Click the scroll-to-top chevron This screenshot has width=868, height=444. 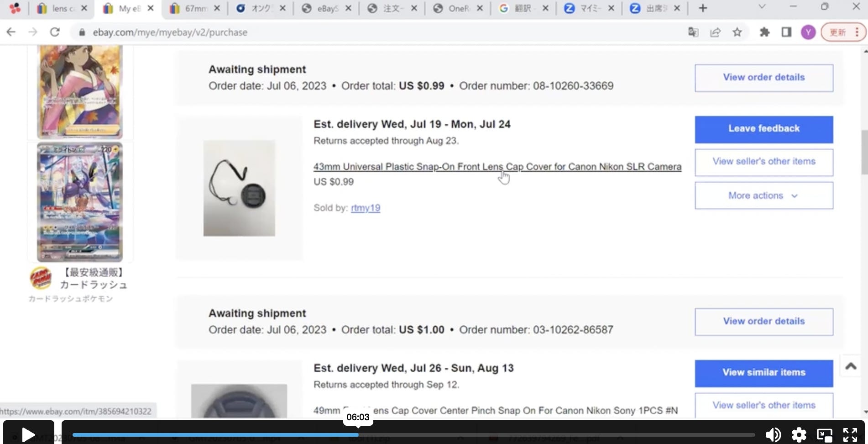pyautogui.click(x=850, y=366)
